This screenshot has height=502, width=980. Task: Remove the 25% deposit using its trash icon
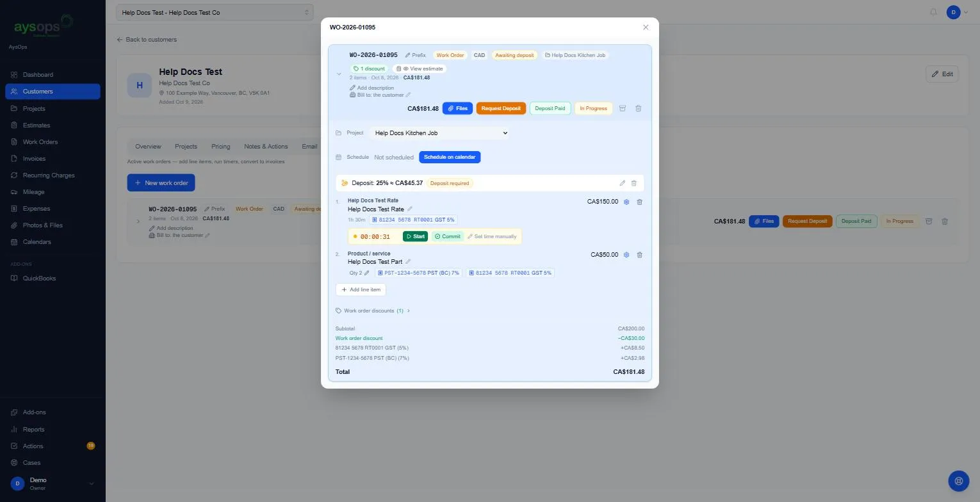click(x=634, y=183)
